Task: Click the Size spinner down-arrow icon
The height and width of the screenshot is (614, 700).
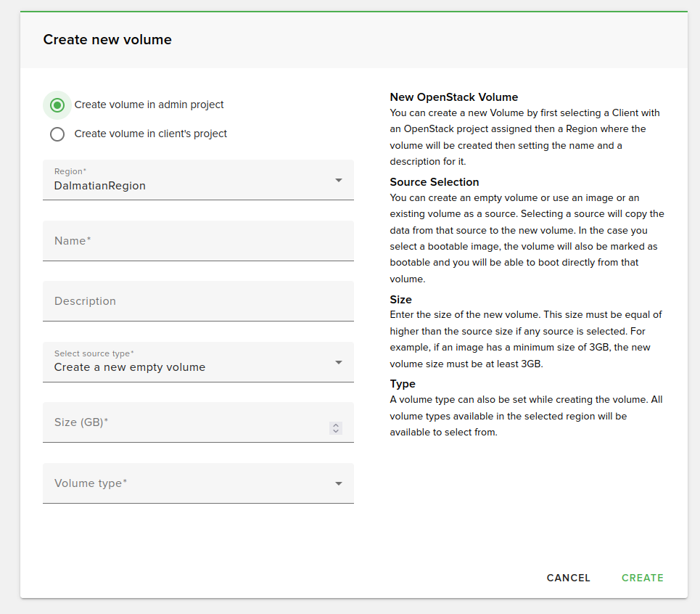Action: coord(335,430)
